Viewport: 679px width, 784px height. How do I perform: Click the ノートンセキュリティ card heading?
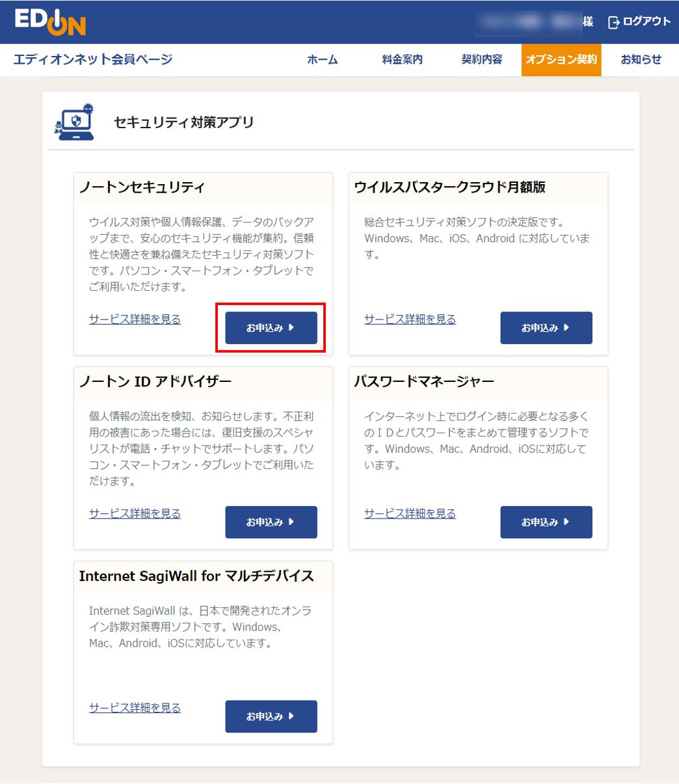(142, 187)
